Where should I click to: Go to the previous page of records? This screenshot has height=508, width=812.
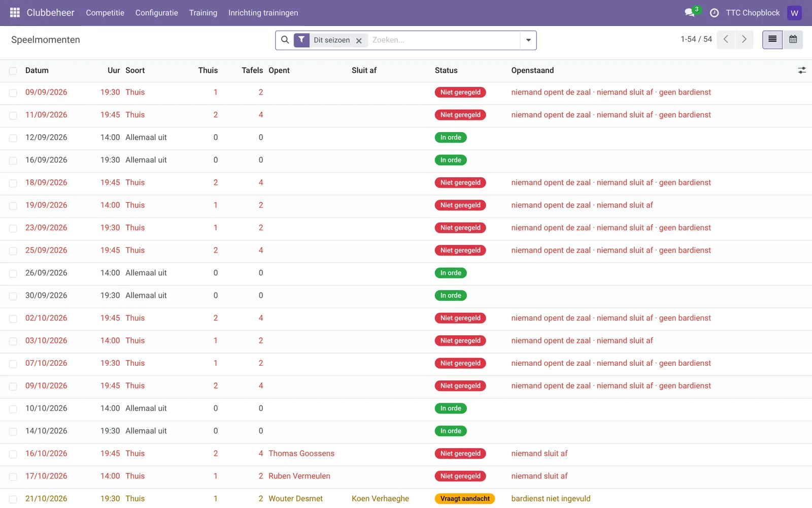coord(726,40)
